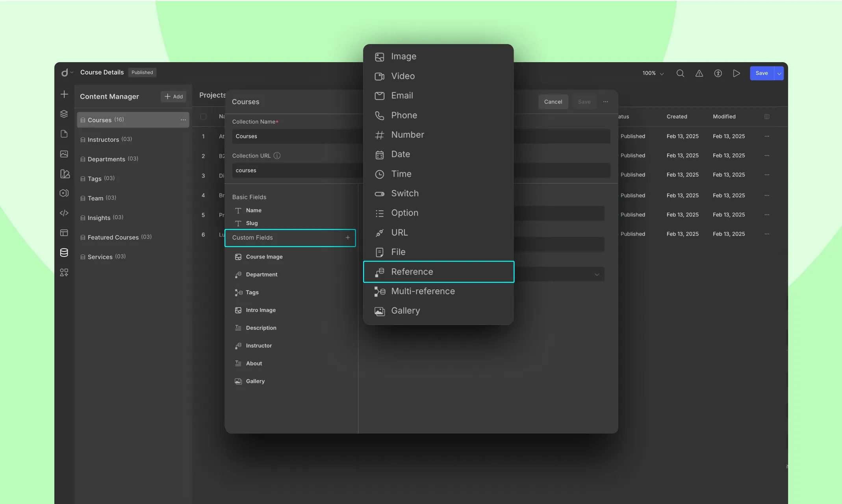Open the column settings icon in table header

pyautogui.click(x=767, y=116)
